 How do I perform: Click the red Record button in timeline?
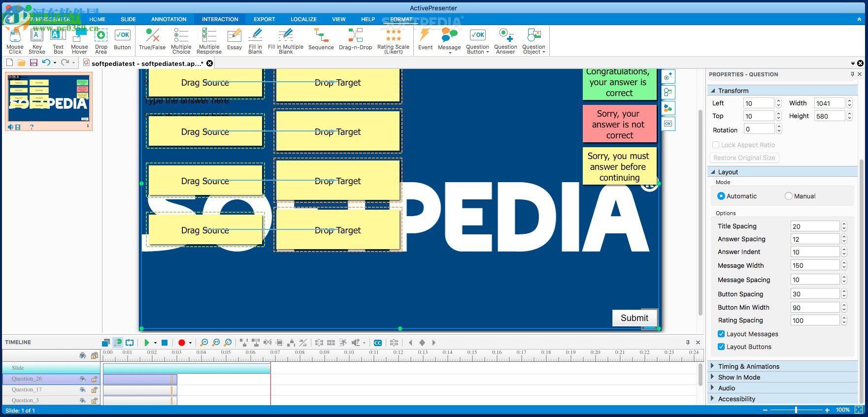click(x=181, y=343)
